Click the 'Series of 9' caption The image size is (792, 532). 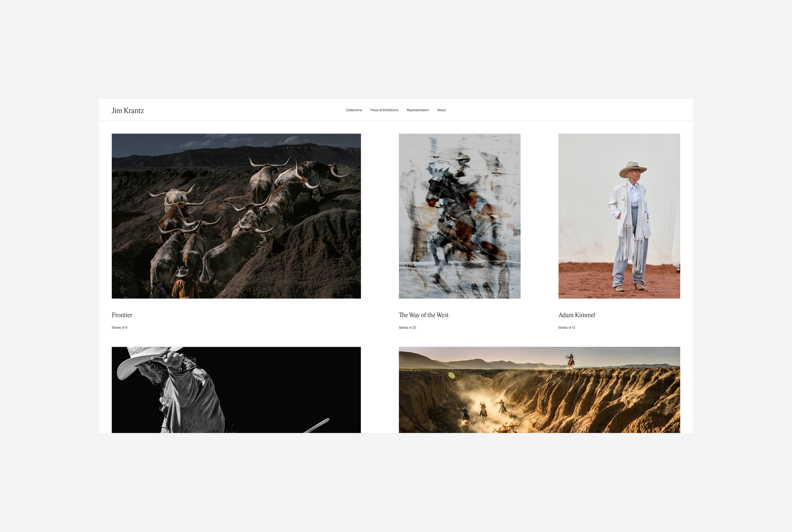[119, 327]
